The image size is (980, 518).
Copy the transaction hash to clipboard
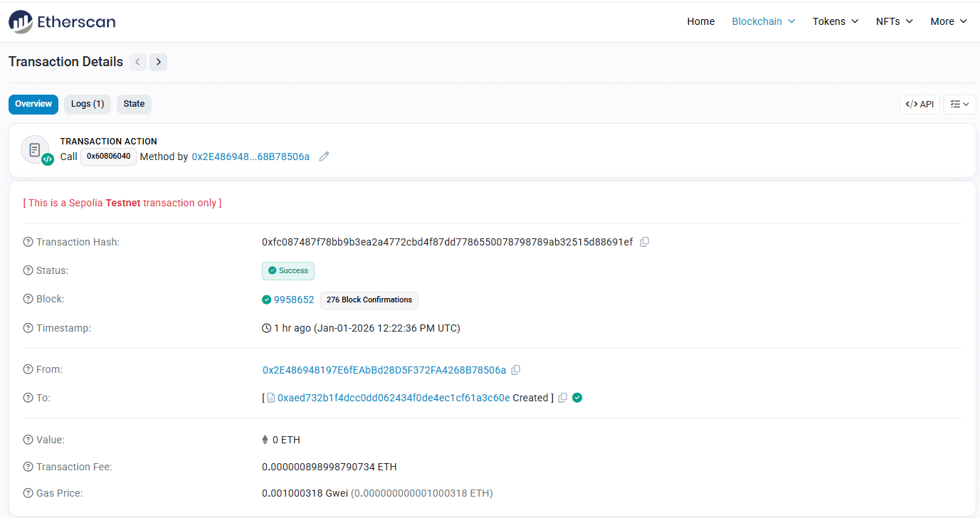(644, 242)
